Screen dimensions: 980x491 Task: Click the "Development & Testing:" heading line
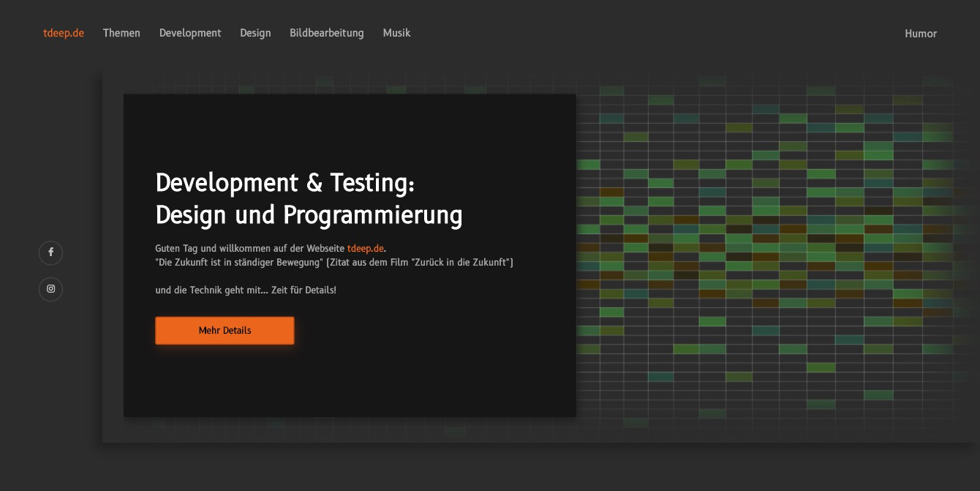285,183
